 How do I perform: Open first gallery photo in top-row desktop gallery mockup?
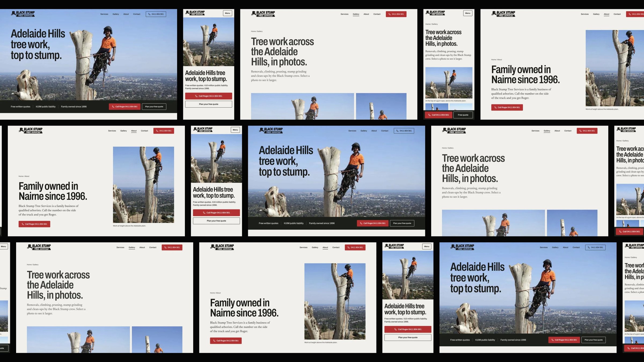pos(302,106)
